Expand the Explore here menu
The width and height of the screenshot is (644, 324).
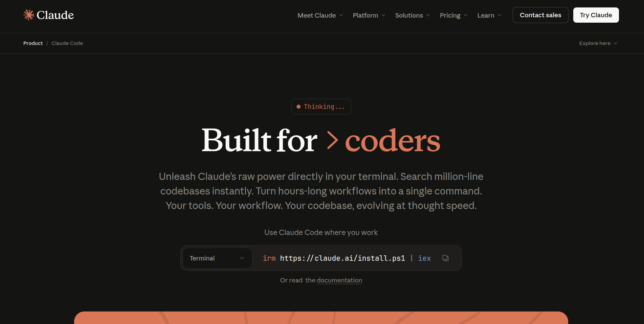point(598,43)
